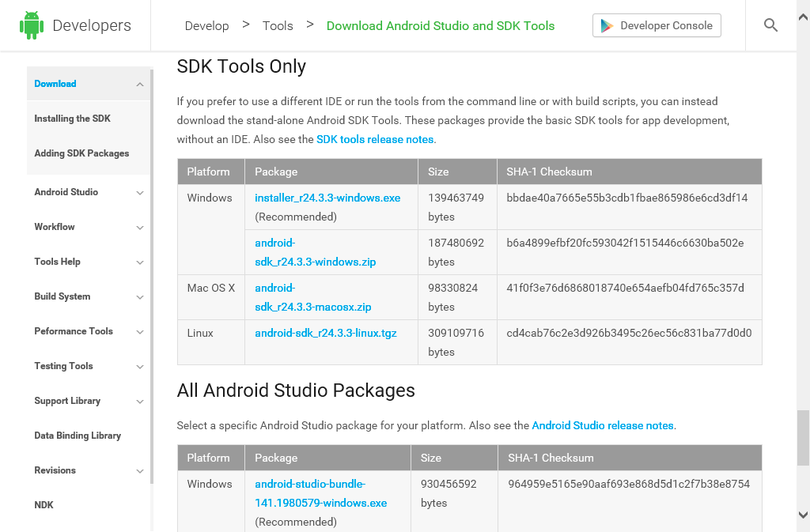
Task: Select checksum cd4cab76c2e3d926b3495c26ec56c831ba77d0d0
Action: tap(629, 333)
